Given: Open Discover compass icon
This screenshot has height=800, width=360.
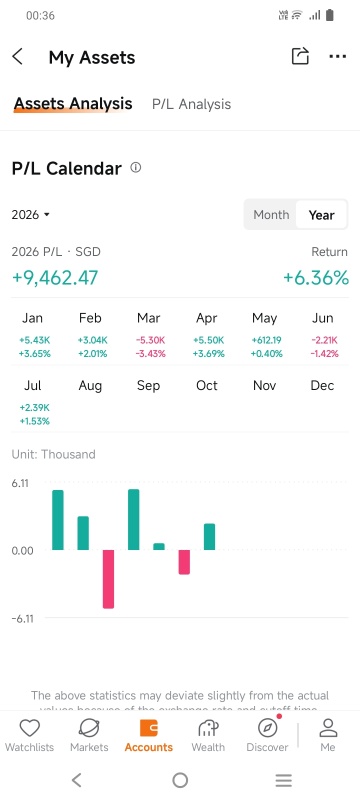Looking at the screenshot, I should point(267,728).
